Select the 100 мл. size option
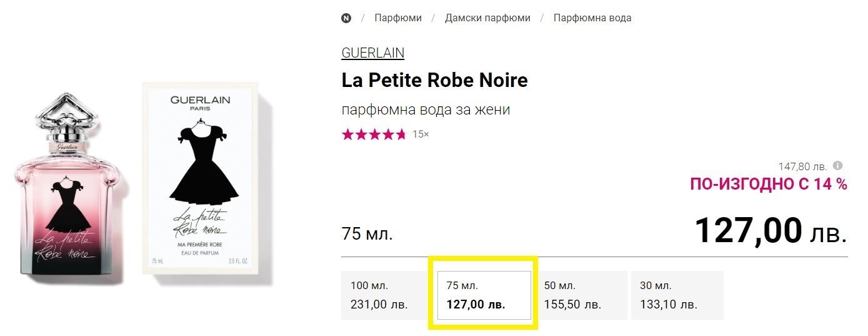This screenshot has height=336, width=868. (x=386, y=295)
